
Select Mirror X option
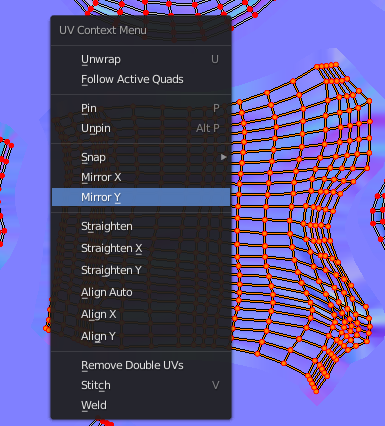click(141, 177)
